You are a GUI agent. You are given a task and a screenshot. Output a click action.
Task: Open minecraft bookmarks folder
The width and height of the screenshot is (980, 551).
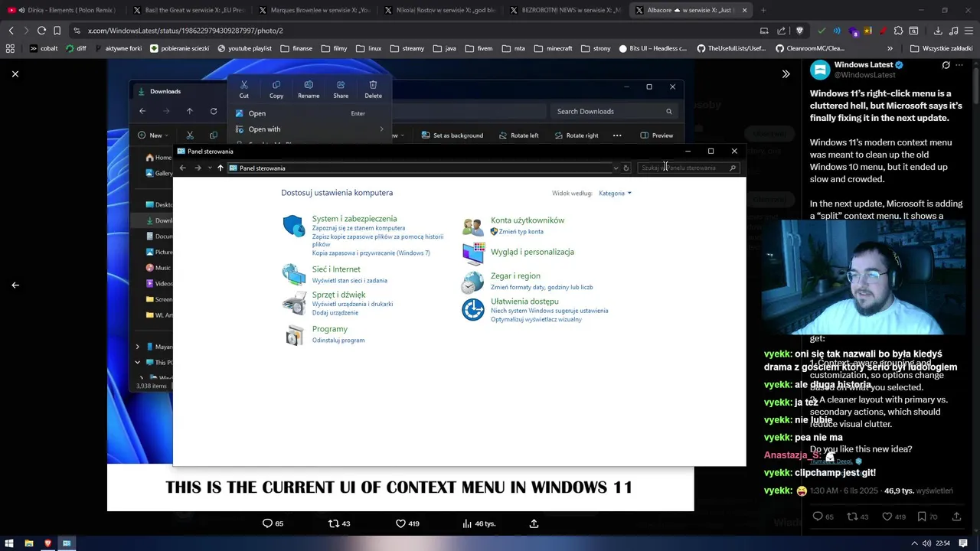point(553,48)
